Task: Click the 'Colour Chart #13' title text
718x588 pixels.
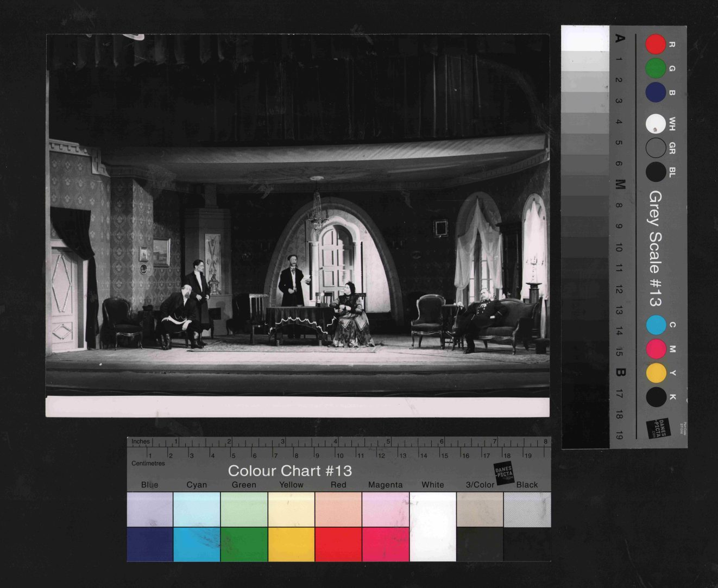Action: coord(289,471)
